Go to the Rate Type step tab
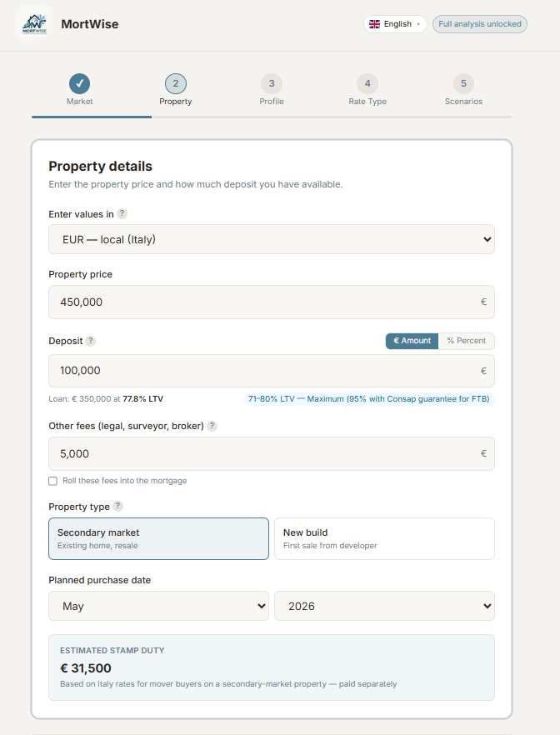Image resolution: width=560 pixels, height=735 pixels. tap(367, 90)
